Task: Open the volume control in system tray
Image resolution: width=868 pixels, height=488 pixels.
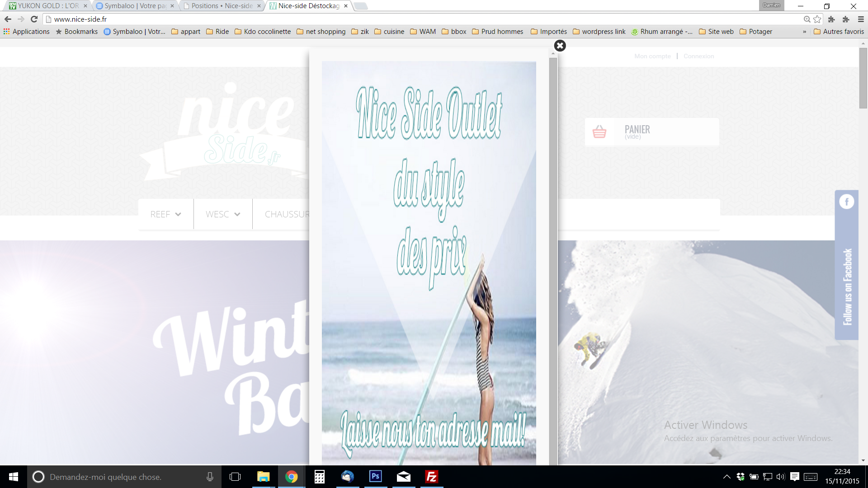Action: pos(781,477)
